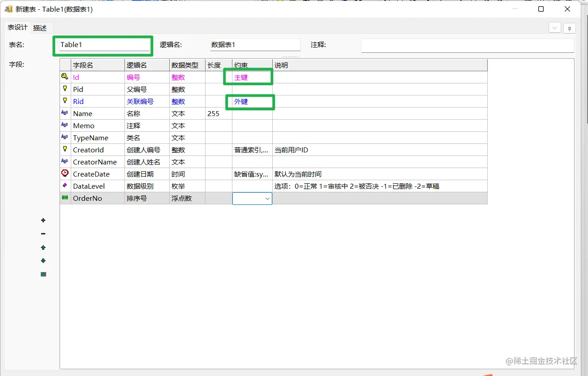Click the text-type icon beside CreatorName
Image resolution: width=588 pixels, height=376 pixels.
[65, 162]
